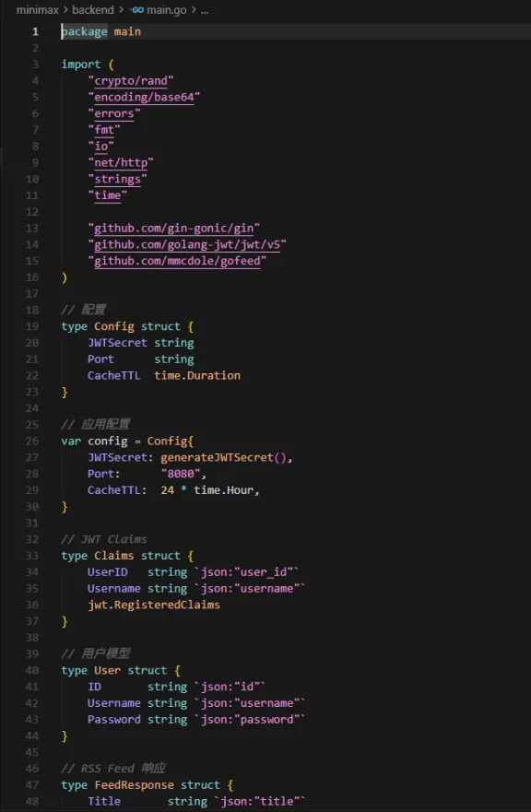Image resolution: width=531 pixels, height=812 pixels.
Task: Open the "net/http" import link
Action: 121,162
